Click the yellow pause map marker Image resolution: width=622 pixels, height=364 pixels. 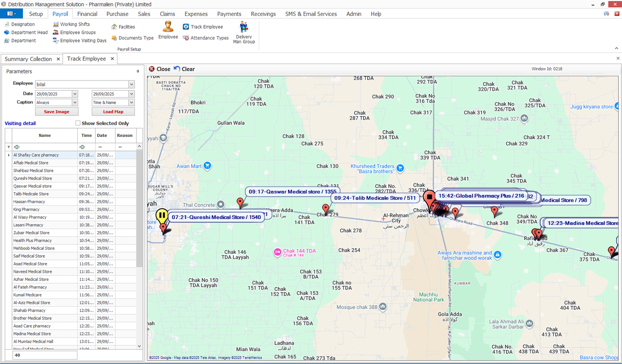pyautogui.click(x=162, y=215)
